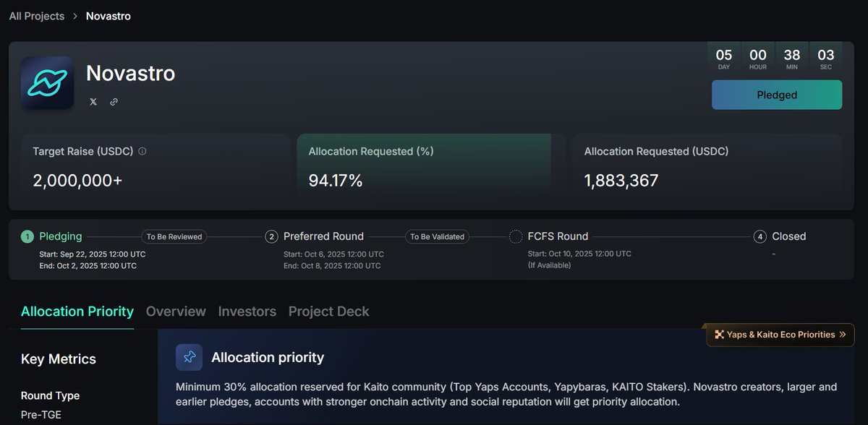Image resolution: width=868 pixels, height=425 pixels.
Task: Open the Novastro website link icon
Action: (114, 102)
